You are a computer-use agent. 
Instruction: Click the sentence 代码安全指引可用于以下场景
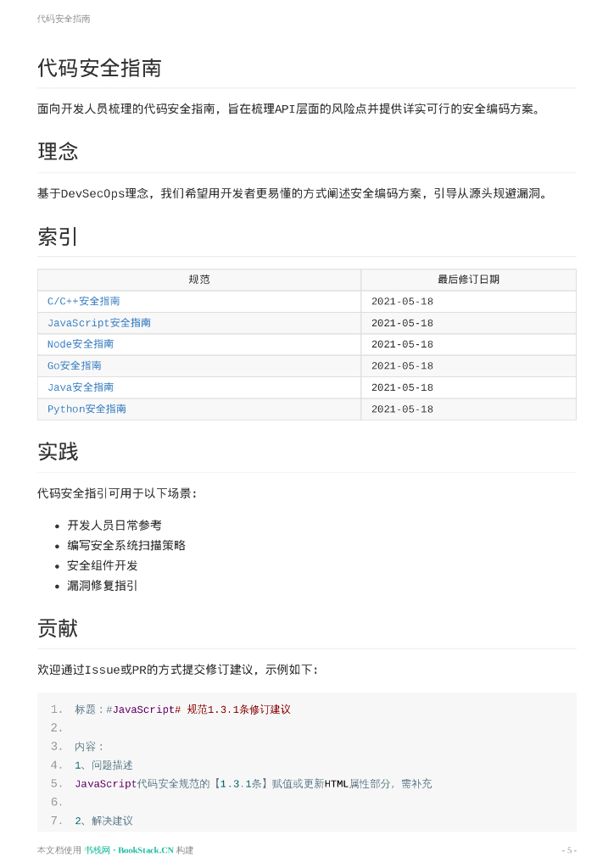point(117,493)
